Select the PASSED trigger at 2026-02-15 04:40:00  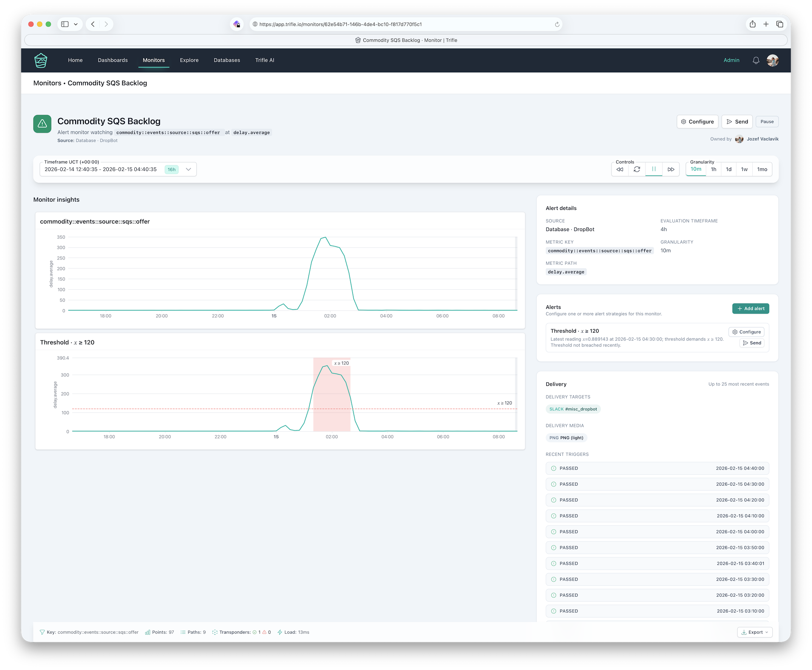[x=657, y=468]
